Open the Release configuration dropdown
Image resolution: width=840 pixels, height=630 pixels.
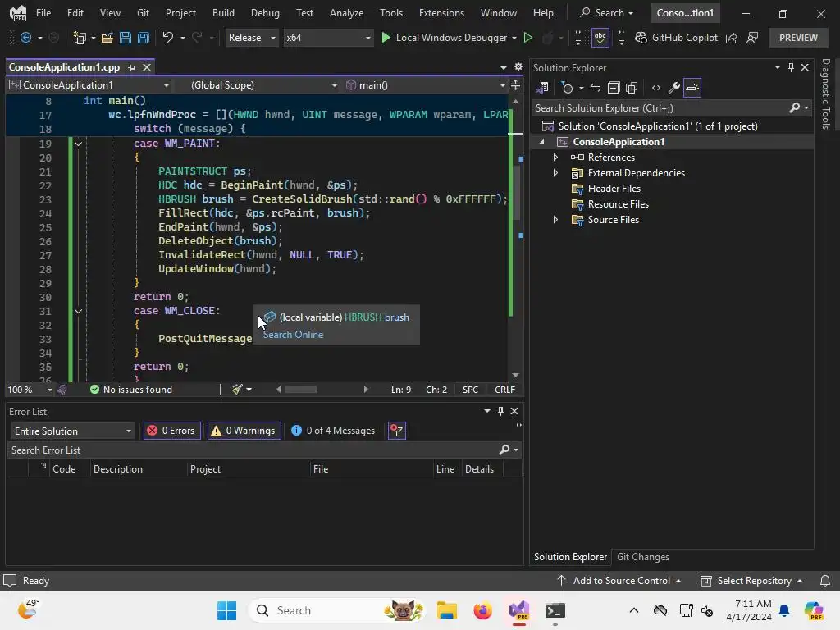click(252, 38)
